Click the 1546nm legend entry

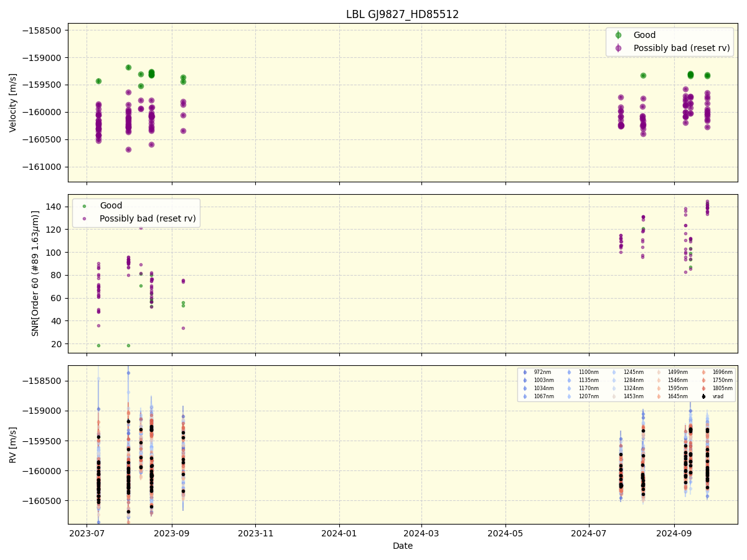pyautogui.click(x=672, y=380)
